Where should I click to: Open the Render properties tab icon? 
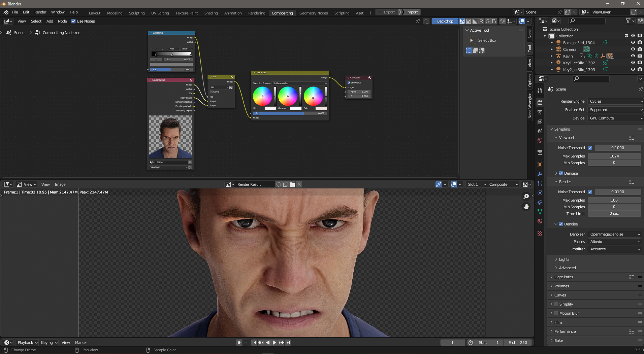(540, 102)
